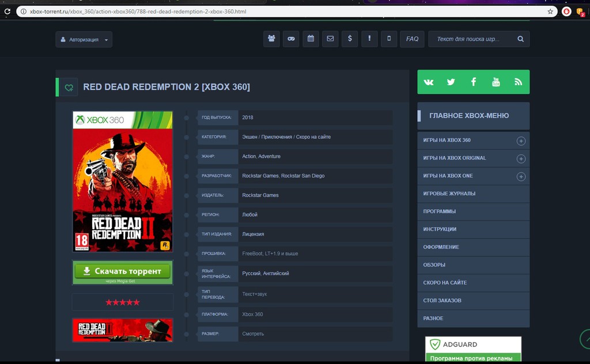Click the release year value 2018
This screenshot has height=364, width=590.
pos(248,117)
